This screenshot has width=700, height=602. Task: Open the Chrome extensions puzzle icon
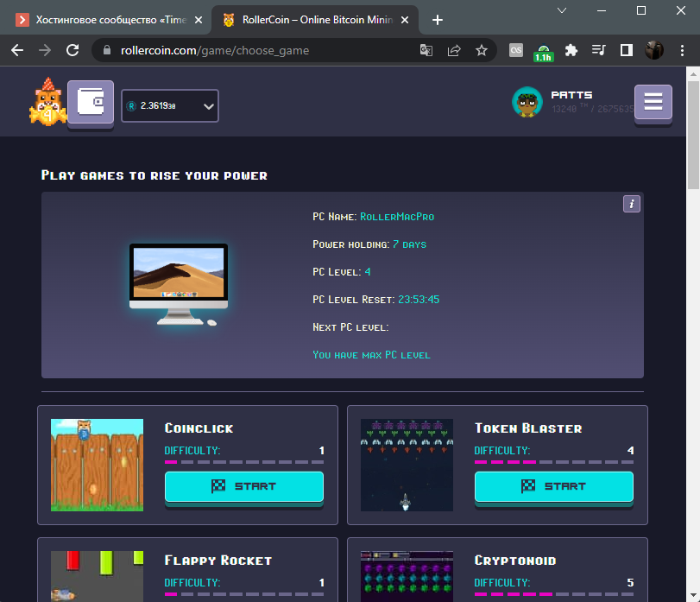(571, 50)
